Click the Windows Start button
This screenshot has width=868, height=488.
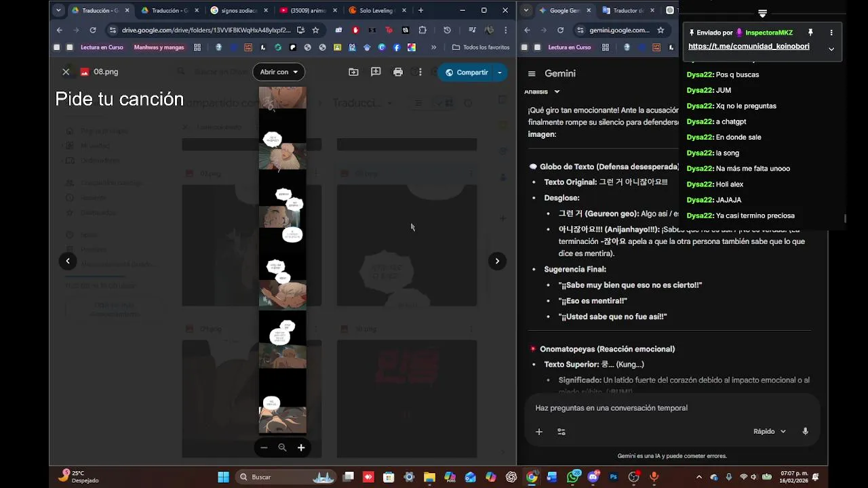[223, 477]
